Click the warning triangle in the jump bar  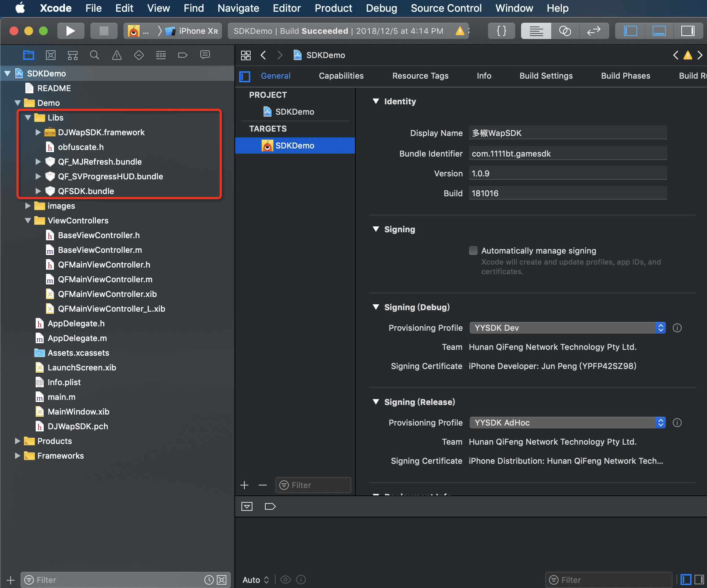click(x=688, y=55)
